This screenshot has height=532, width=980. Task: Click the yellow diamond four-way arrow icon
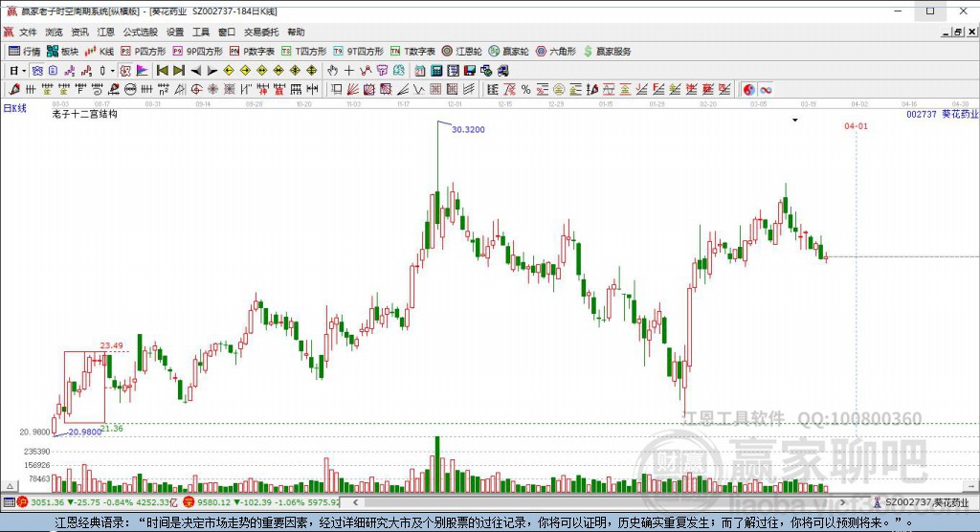(311, 71)
